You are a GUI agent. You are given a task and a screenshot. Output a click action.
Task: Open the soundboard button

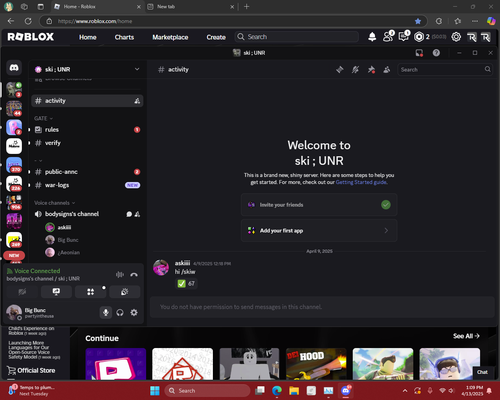coord(124,292)
